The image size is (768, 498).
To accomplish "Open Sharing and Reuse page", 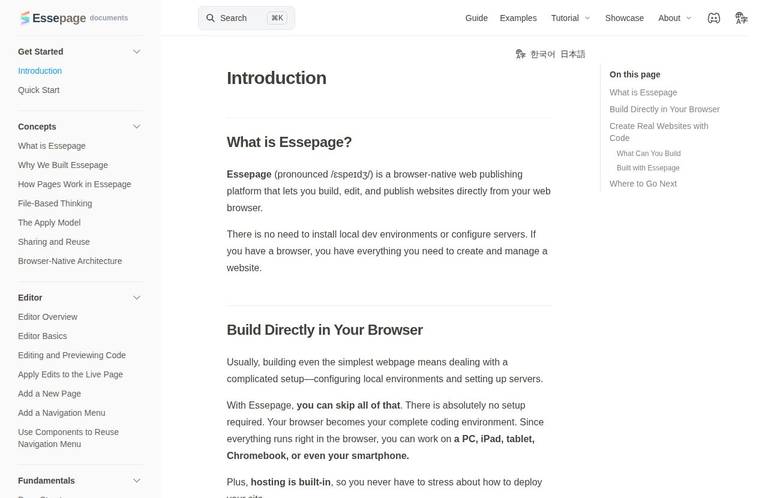I will 54,241.
